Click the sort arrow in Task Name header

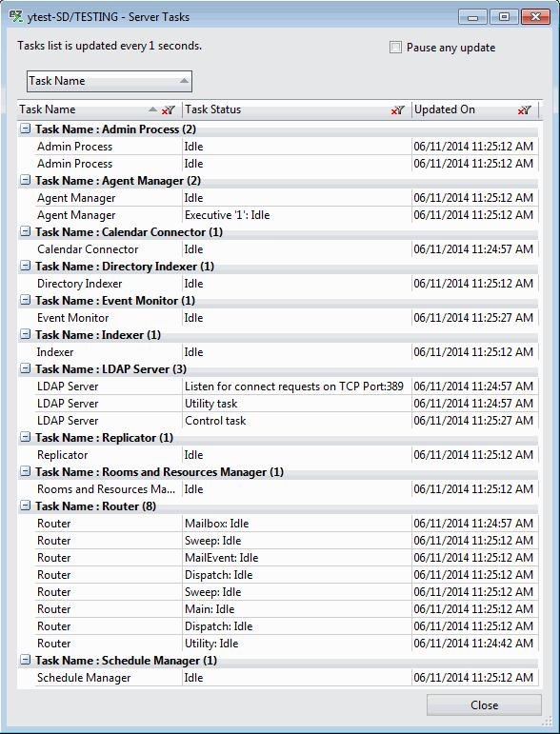pos(152,109)
